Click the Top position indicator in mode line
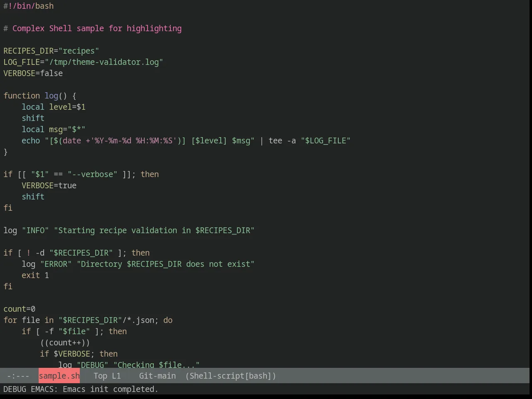This screenshot has width=532, height=399. pyautogui.click(x=100, y=376)
